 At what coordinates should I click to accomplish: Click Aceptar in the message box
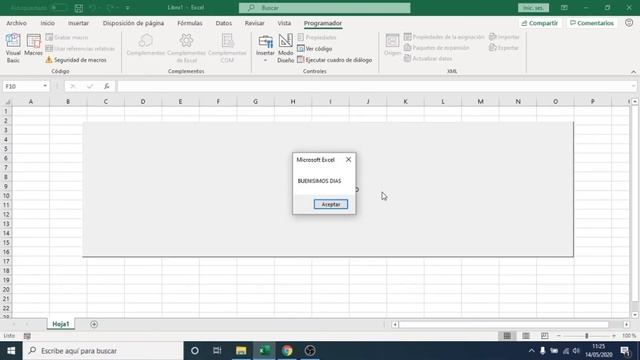331,204
